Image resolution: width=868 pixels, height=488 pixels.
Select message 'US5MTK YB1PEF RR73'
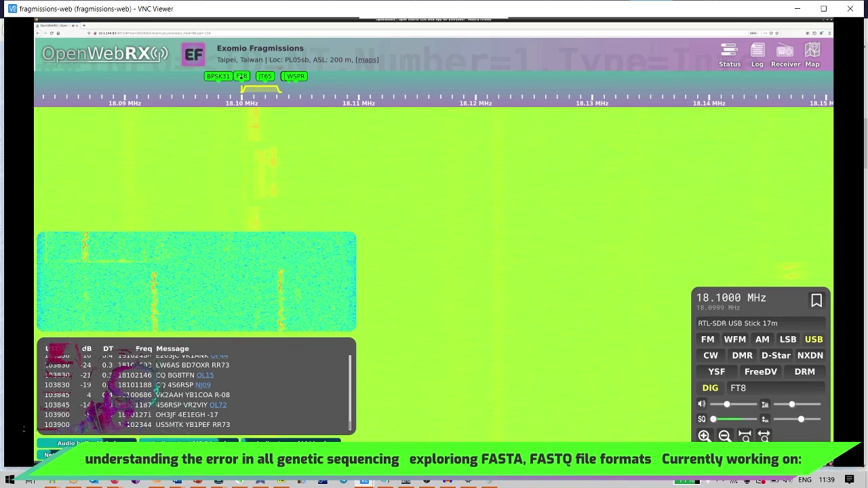tap(193, 425)
